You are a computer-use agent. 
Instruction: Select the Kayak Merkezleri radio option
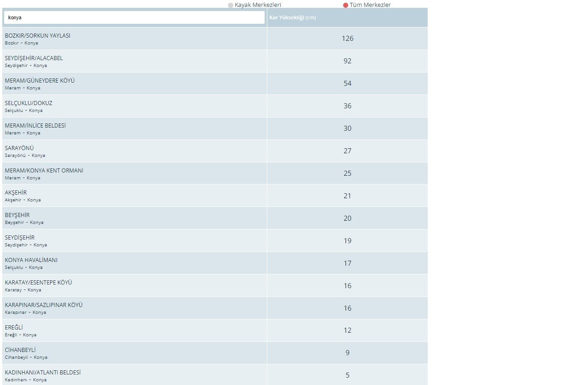point(231,5)
